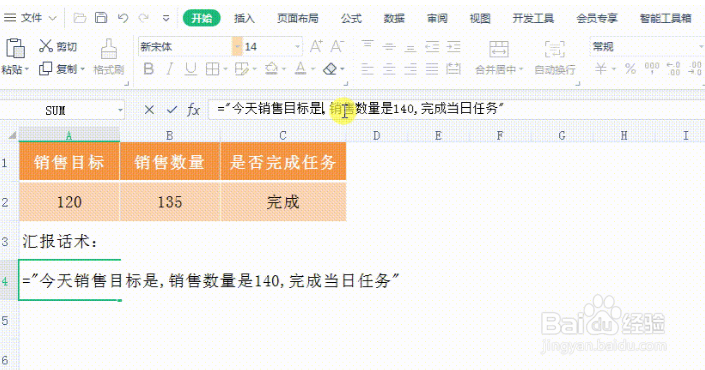Screen dimensions: 705x370
Task: Switch to the 数据 tab
Action: pos(394,18)
